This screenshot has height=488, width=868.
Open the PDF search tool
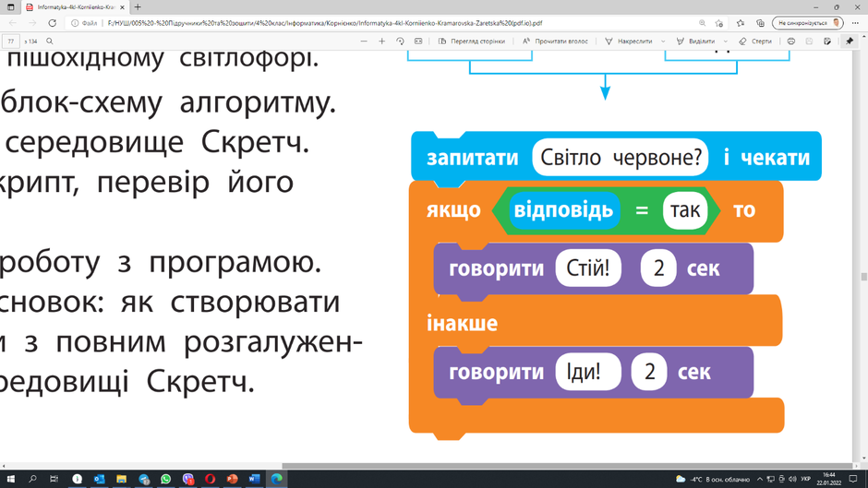tap(50, 42)
